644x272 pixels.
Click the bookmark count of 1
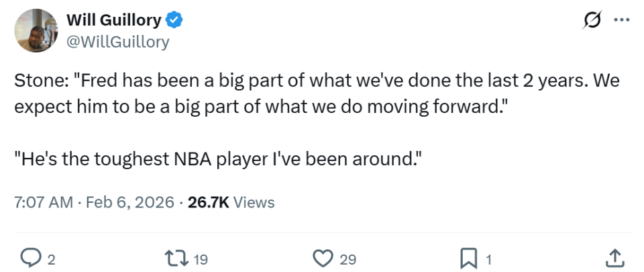coord(489,259)
